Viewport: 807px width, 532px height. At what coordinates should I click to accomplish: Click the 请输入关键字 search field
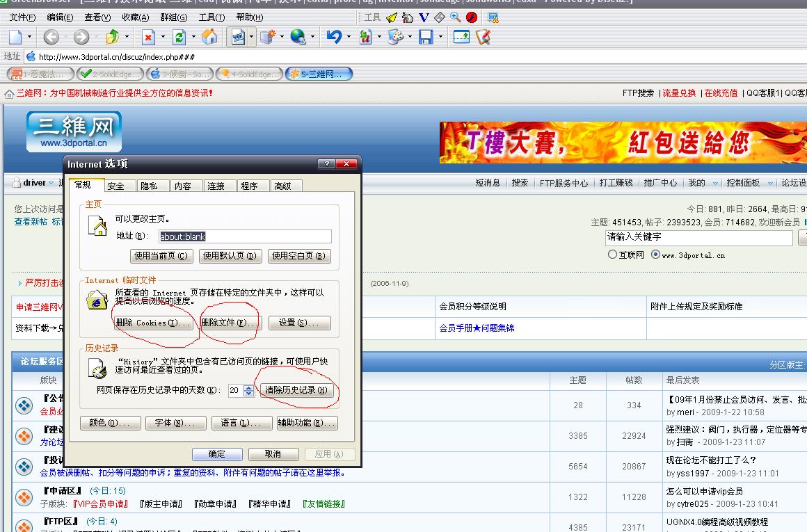tap(699, 237)
